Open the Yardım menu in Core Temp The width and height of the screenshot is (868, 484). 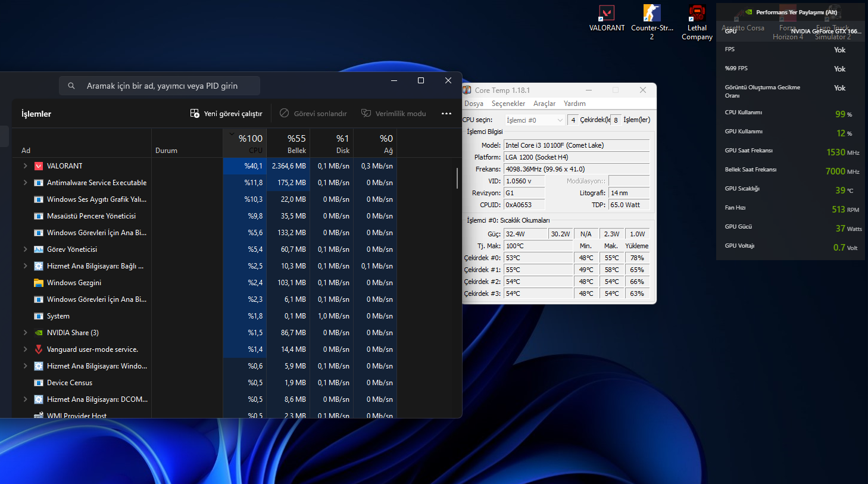click(574, 104)
